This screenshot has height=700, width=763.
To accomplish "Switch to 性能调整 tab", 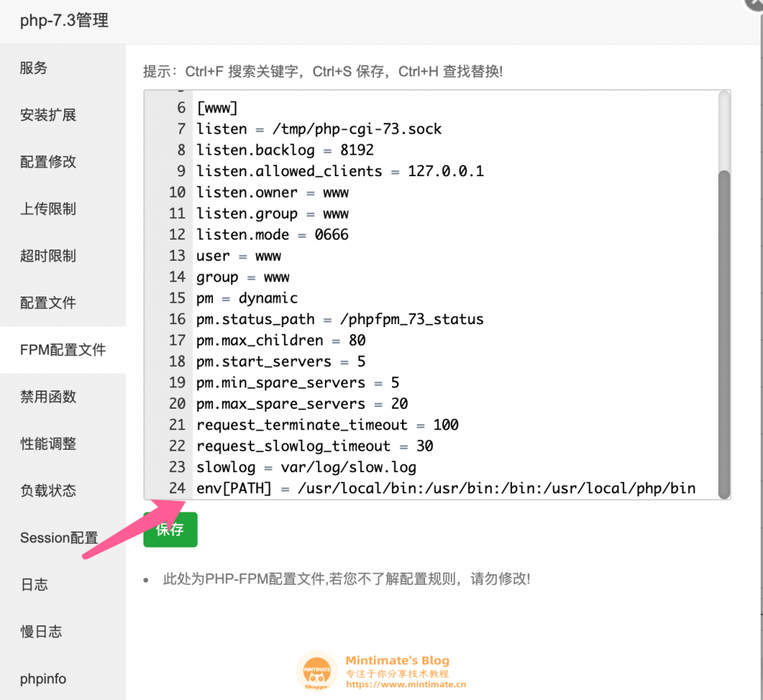I will [x=63, y=444].
